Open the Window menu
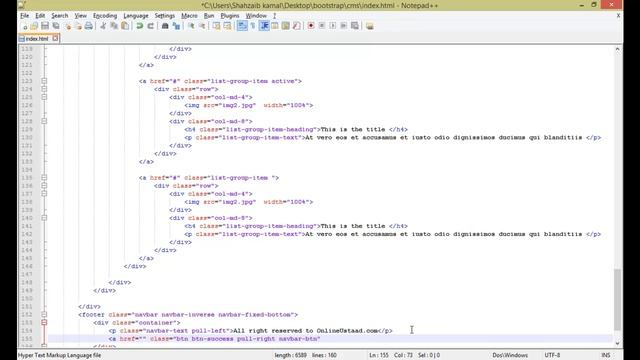640x360 pixels. tap(256, 16)
